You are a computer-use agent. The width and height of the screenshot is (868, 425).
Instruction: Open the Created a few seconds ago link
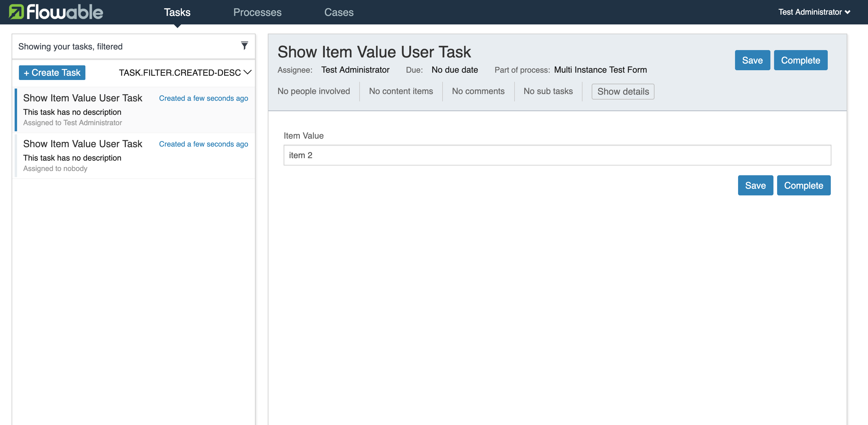tap(203, 98)
